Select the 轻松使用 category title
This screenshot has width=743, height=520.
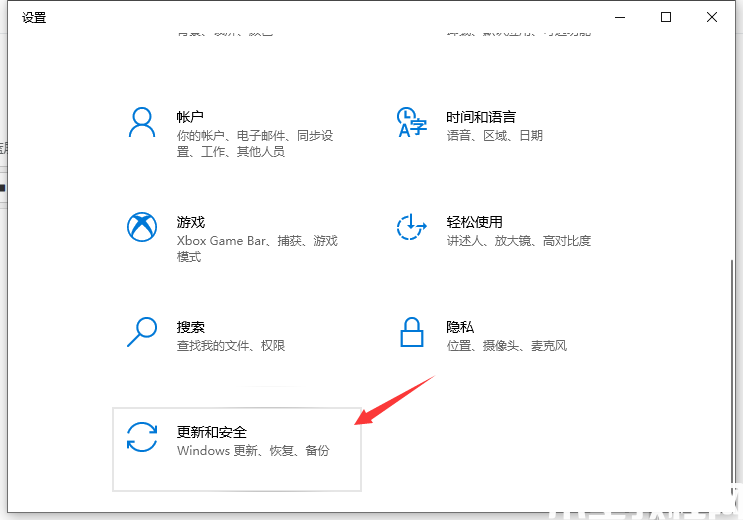474,222
